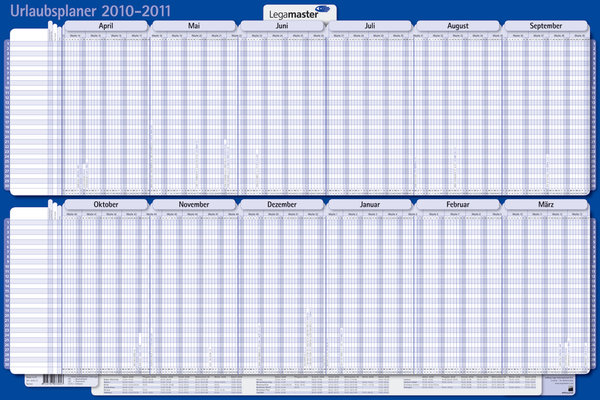Switch to the November month header
The image size is (600, 400).
(x=194, y=204)
